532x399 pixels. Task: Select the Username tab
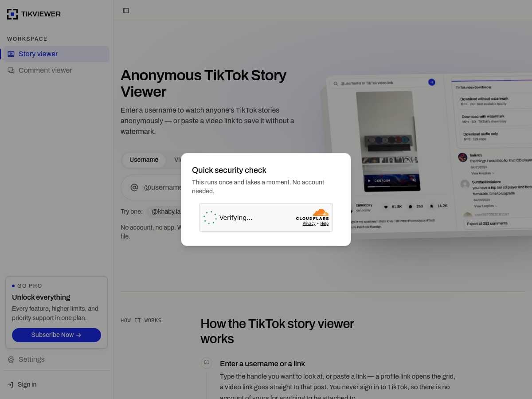[x=144, y=160]
